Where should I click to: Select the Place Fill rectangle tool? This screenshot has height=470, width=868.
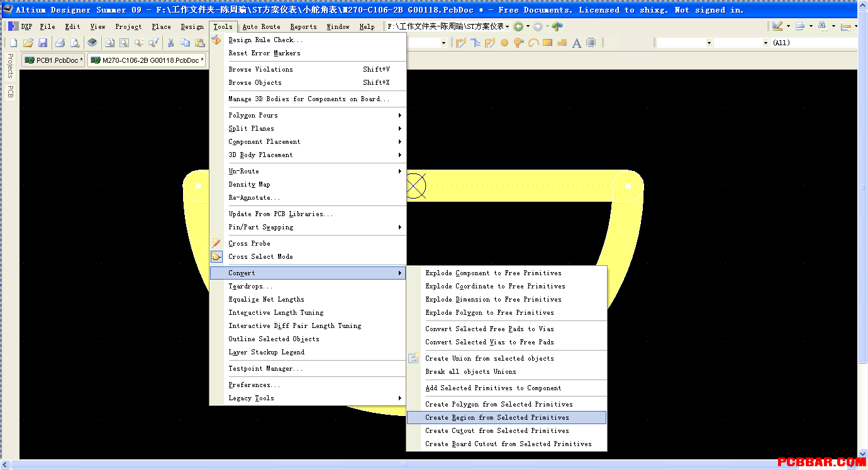(547, 43)
